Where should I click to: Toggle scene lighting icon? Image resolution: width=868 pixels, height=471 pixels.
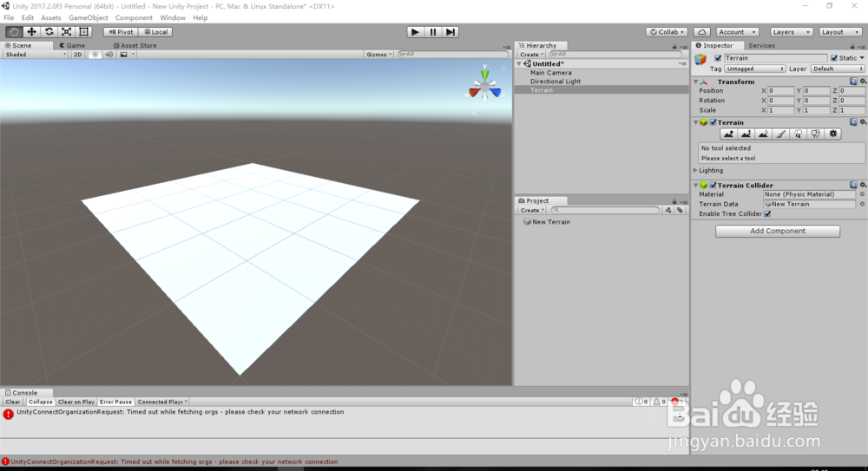[95, 55]
